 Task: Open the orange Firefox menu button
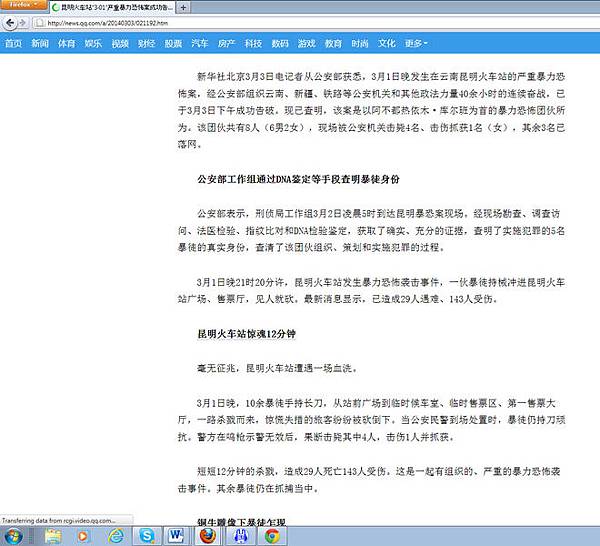[x=23, y=5]
